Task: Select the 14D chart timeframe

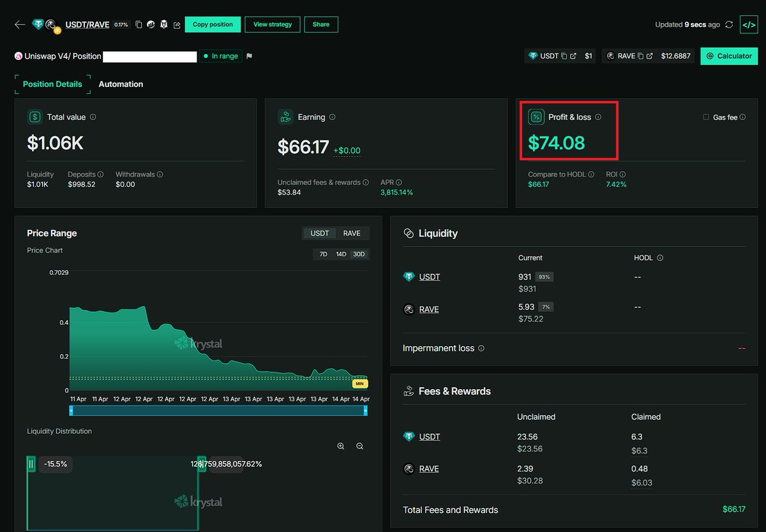Action: [342, 255]
